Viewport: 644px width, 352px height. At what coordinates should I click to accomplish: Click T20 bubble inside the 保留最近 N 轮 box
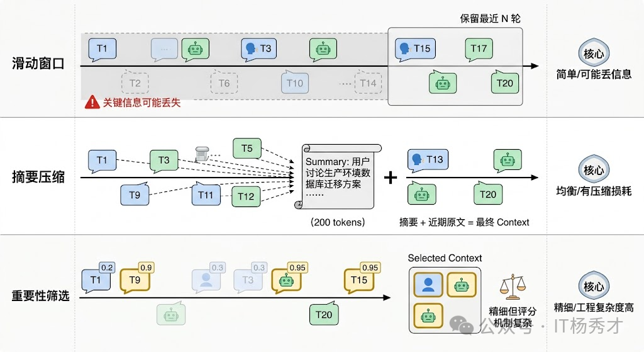point(505,82)
